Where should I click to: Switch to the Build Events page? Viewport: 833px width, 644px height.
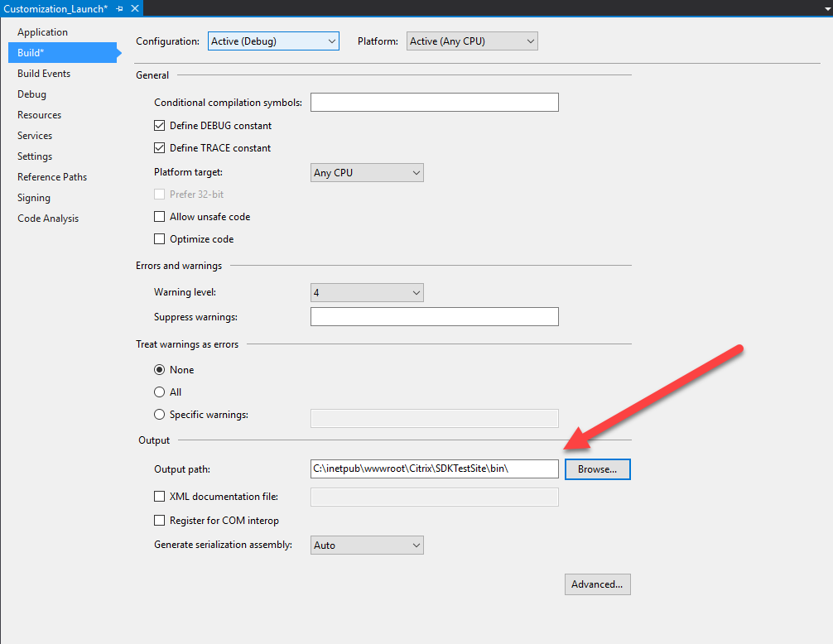click(x=44, y=74)
